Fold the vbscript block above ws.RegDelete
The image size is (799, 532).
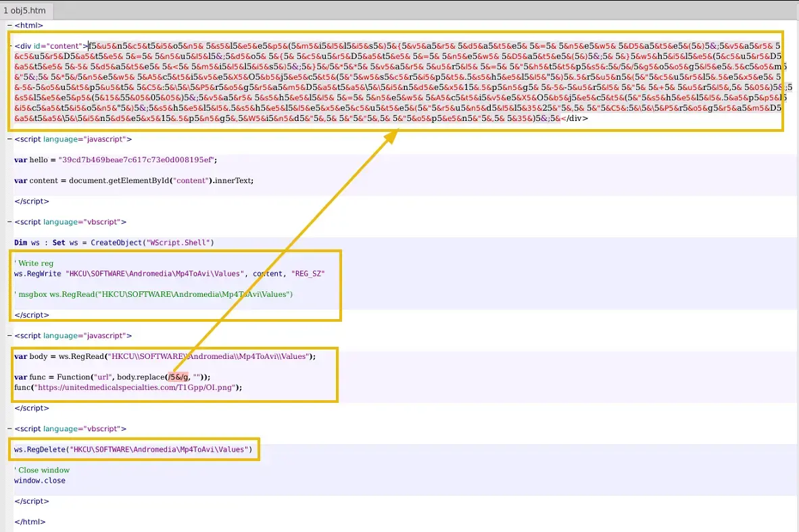[9, 429]
